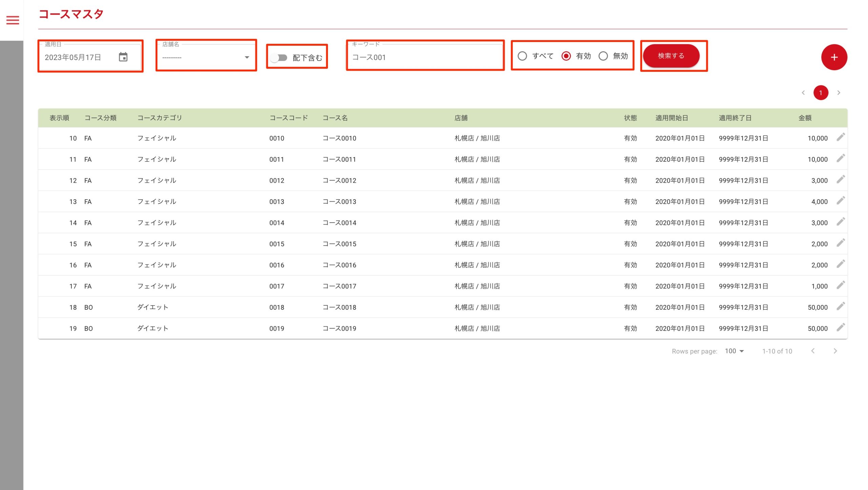
Task: Expand Rows per page 100 dropdown
Action: click(734, 351)
